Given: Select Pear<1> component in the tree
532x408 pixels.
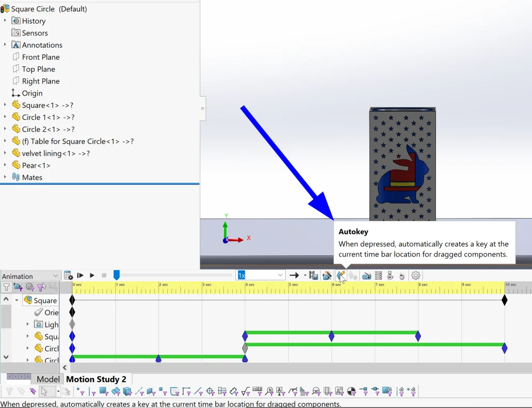Looking at the screenshot, I should click(x=31, y=166).
